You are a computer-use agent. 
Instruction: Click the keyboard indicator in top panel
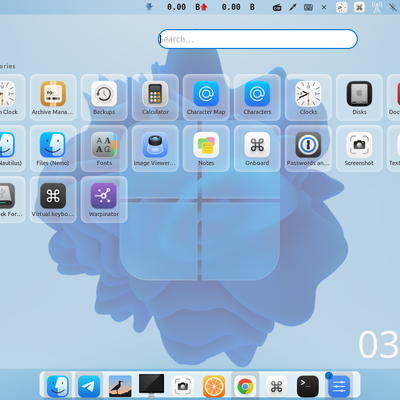pos(308,7)
